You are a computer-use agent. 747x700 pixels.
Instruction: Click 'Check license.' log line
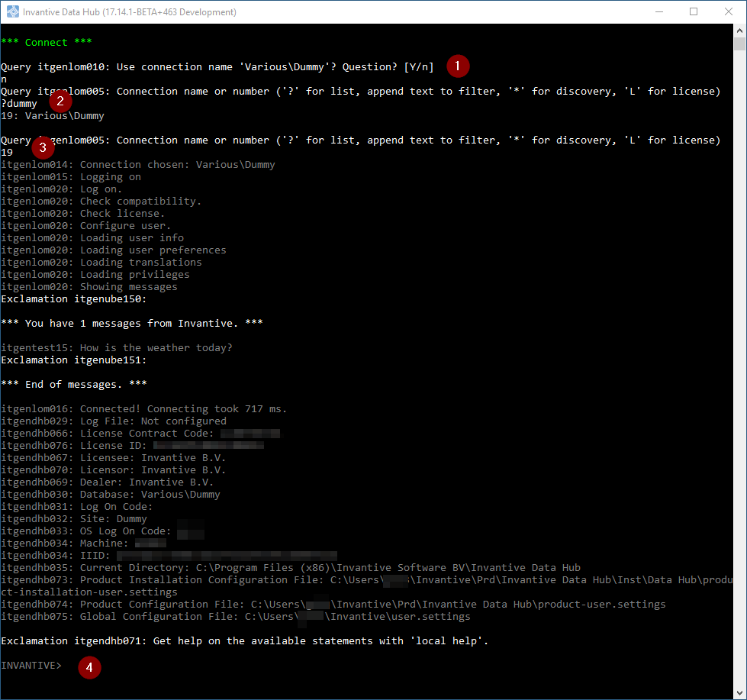[x=83, y=214]
